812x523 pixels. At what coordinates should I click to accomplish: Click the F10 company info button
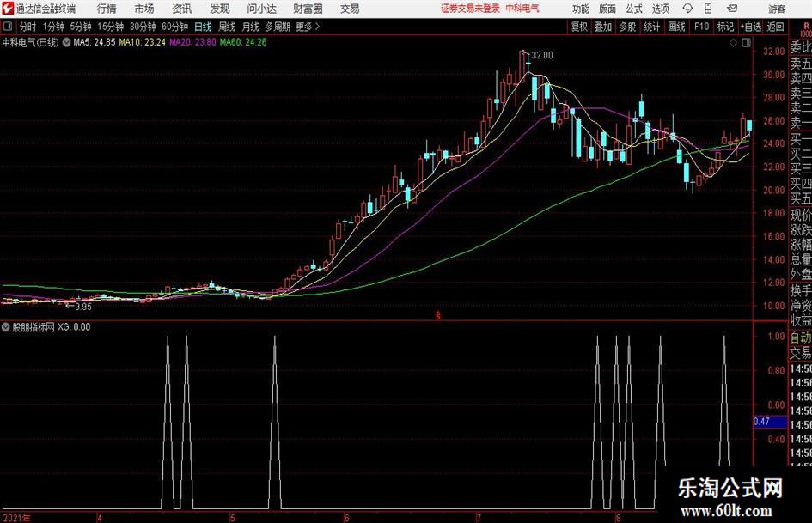click(701, 27)
